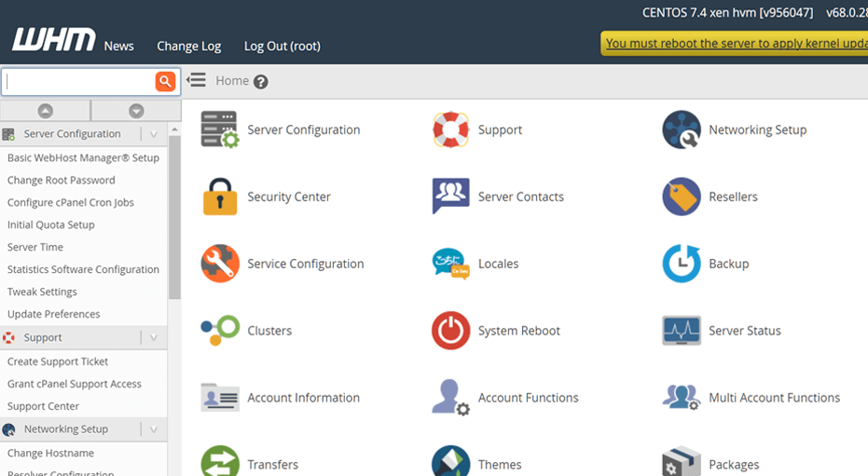Open the News menu item
Image resolution: width=868 pixels, height=476 pixels.
click(118, 46)
